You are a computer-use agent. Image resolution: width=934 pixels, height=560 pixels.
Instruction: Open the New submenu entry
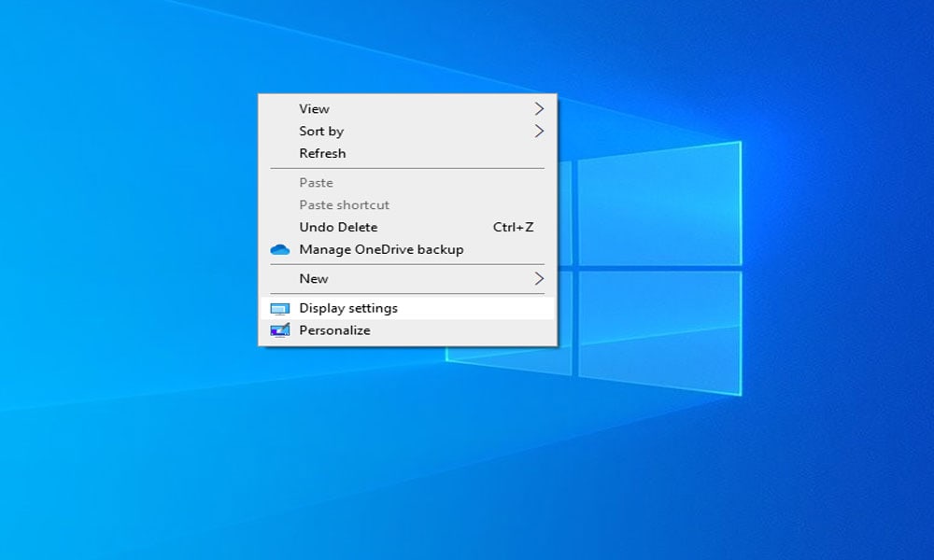pyautogui.click(x=407, y=278)
